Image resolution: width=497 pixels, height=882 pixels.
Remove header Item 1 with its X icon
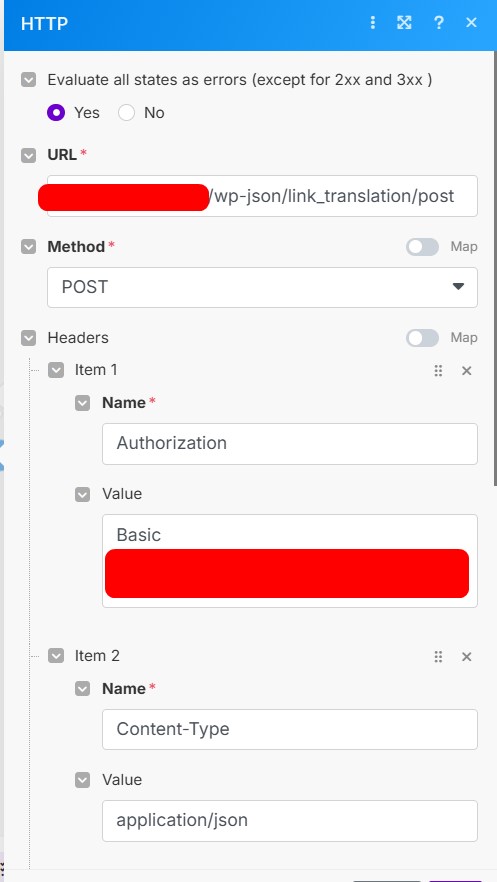click(467, 371)
